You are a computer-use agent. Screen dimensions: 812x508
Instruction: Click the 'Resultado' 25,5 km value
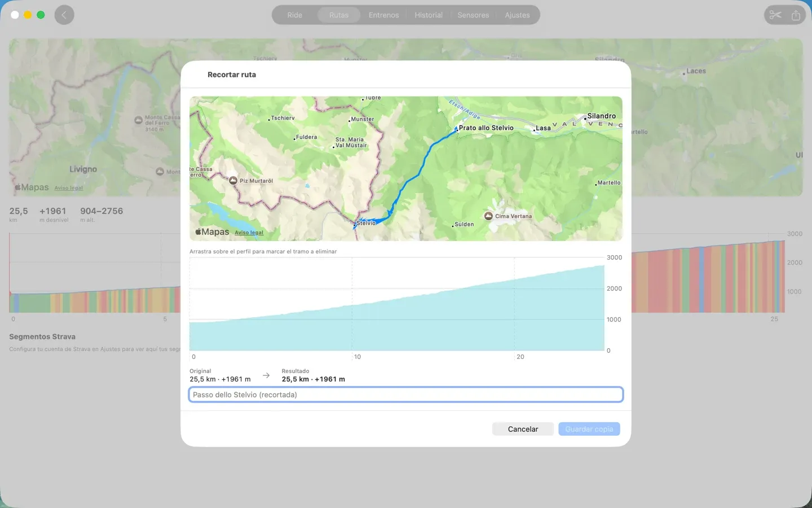314,379
